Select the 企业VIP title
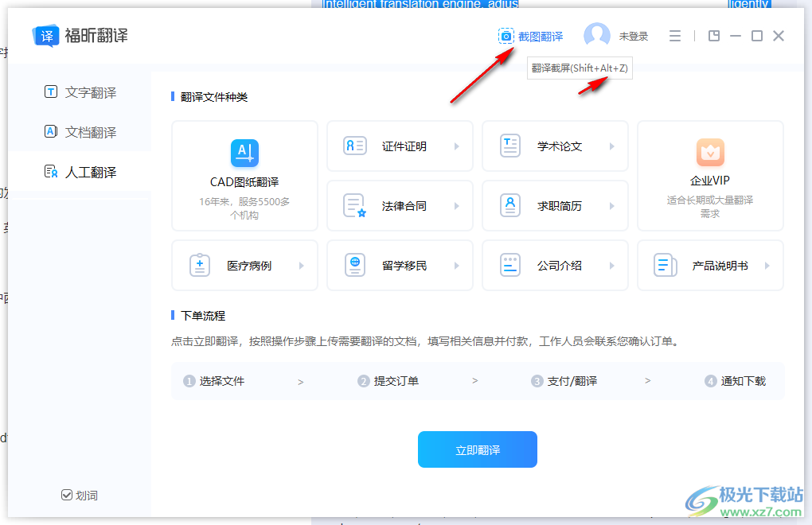 pyautogui.click(x=710, y=181)
